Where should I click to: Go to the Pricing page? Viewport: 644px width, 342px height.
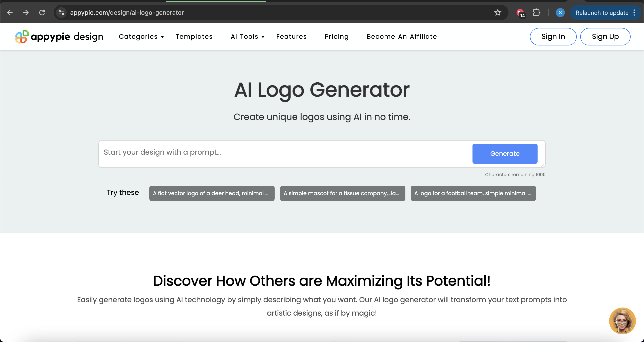click(337, 36)
